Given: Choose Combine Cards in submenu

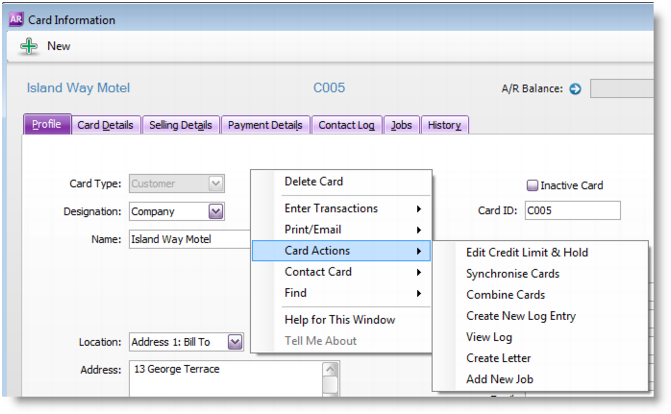Looking at the screenshot, I should click(505, 295).
